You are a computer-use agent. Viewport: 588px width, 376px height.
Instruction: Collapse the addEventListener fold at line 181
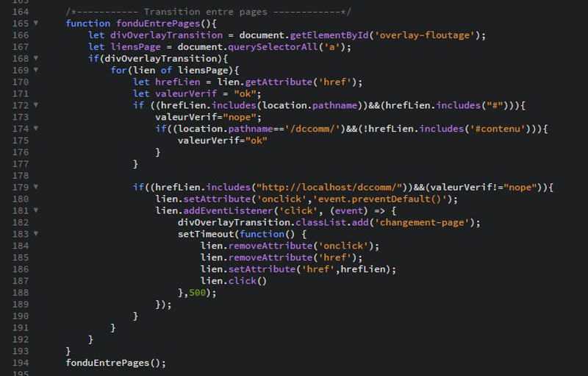click(36, 210)
